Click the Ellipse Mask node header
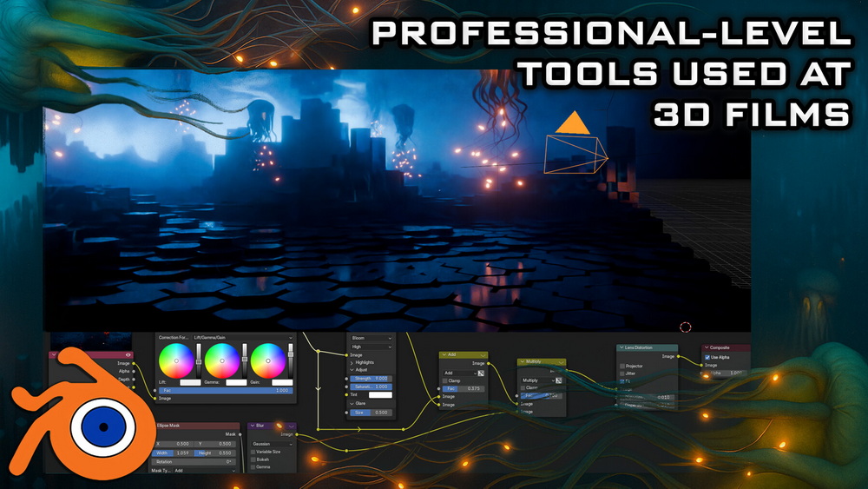The height and width of the screenshot is (489, 868). [x=198, y=426]
